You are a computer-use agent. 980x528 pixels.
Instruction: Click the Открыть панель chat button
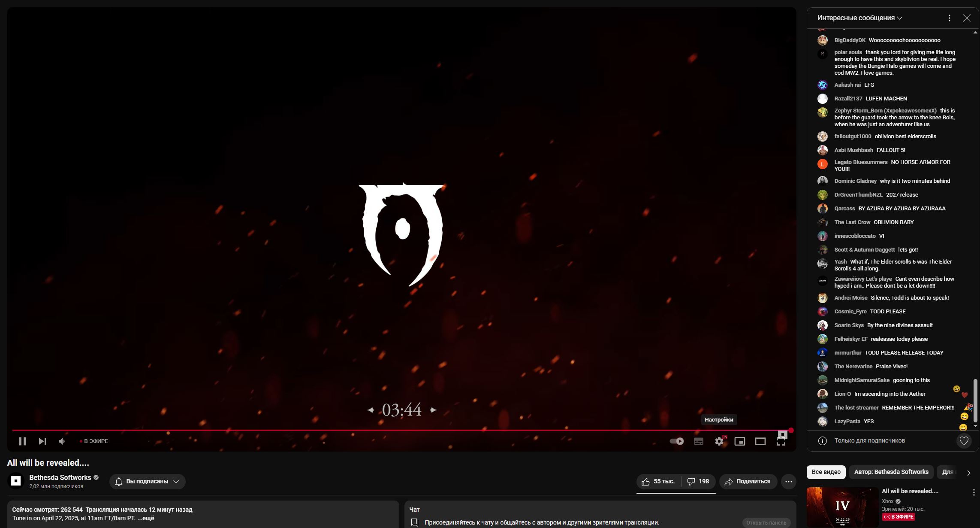[766, 522]
